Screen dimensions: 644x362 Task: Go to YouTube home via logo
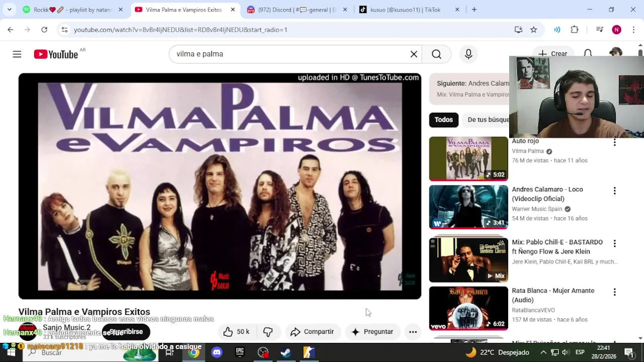pos(56,54)
